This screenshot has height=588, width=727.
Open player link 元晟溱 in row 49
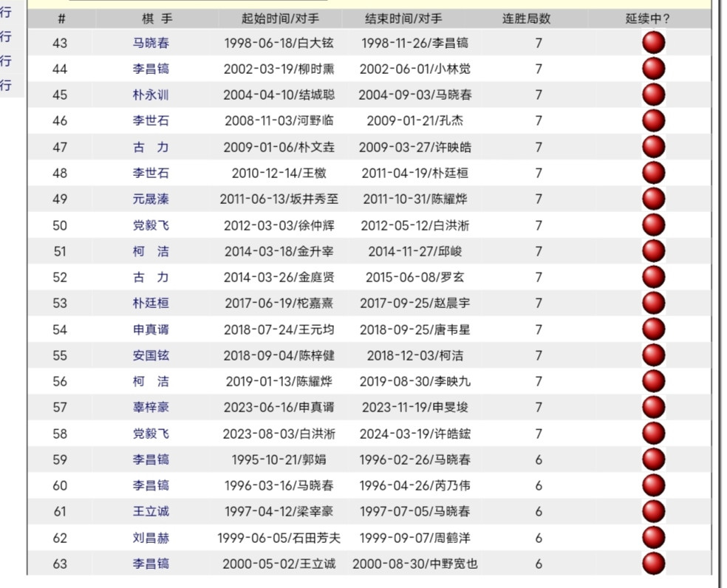[151, 199]
